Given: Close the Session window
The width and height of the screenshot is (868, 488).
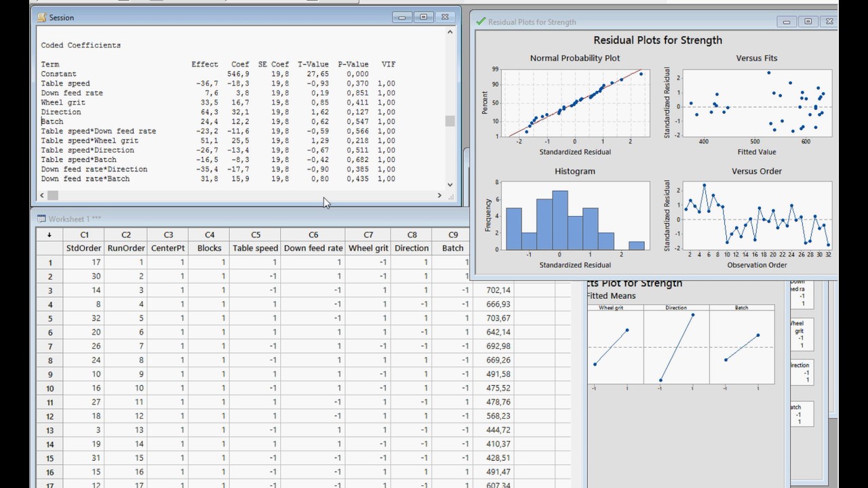Looking at the screenshot, I should (x=445, y=17).
